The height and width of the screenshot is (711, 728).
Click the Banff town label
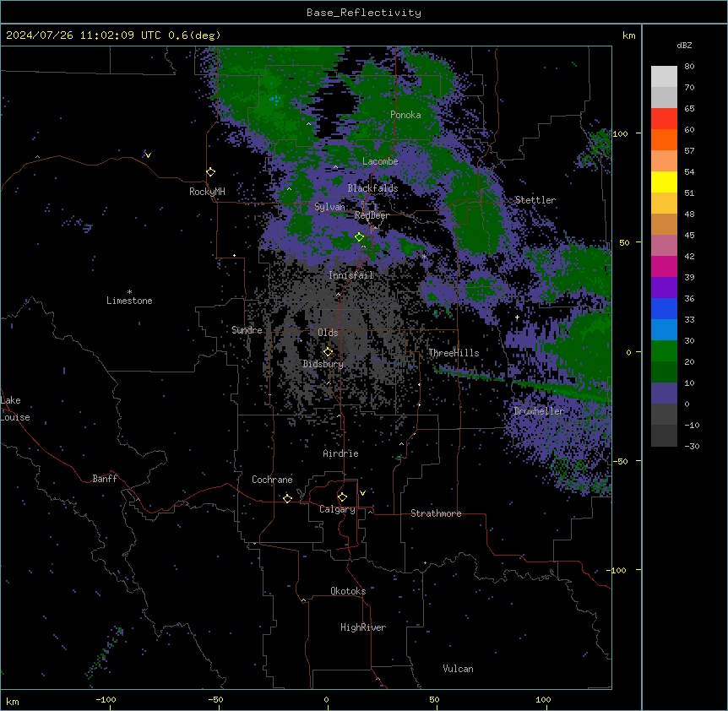click(105, 479)
